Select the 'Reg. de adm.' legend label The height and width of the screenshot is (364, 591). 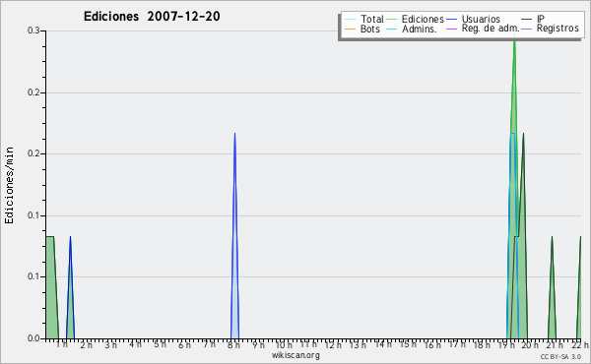point(491,29)
